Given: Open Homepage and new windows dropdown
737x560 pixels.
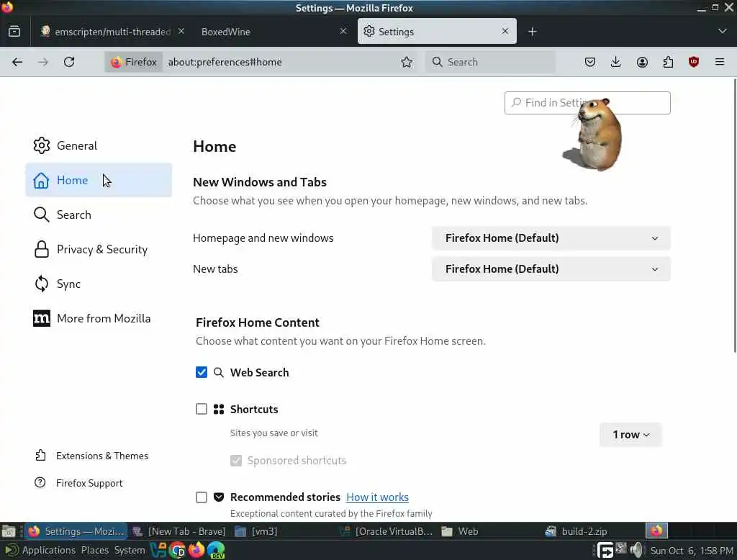Looking at the screenshot, I should pyautogui.click(x=551, y=238).
